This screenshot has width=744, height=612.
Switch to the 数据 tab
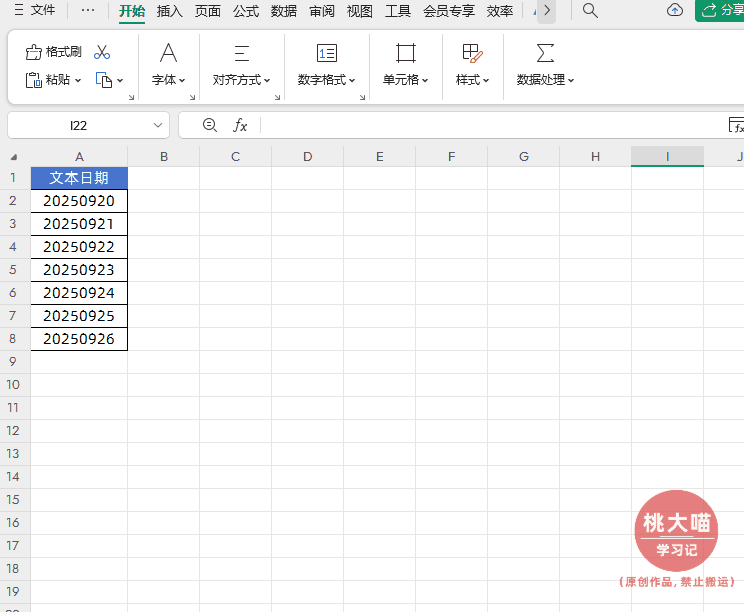pyautogui.click(x=284, y=10)
